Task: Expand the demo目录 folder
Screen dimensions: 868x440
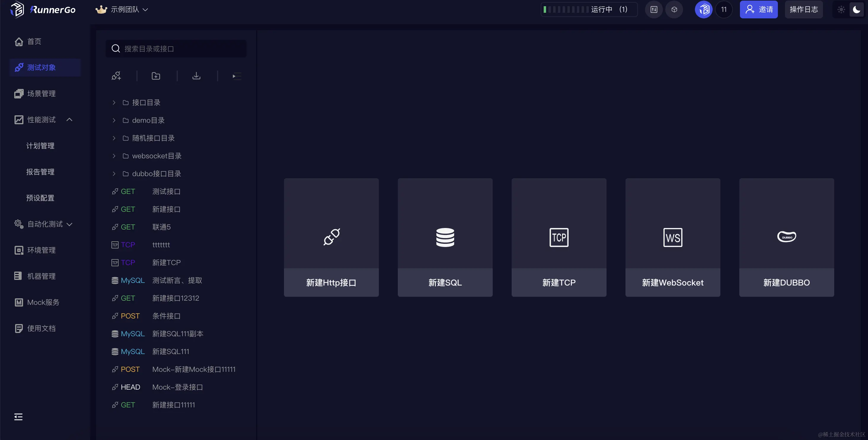Action: click(x=114, y=120)
